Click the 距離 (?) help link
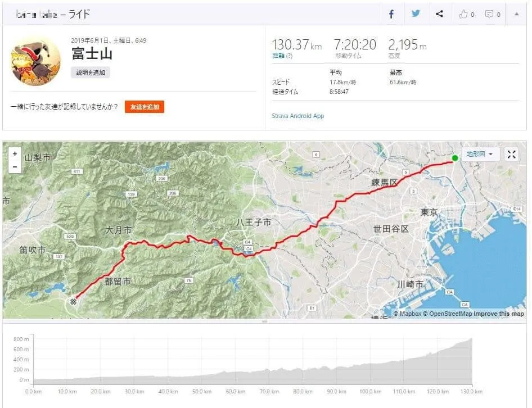Viewport: 532px width, 408px height. [282, 56]
